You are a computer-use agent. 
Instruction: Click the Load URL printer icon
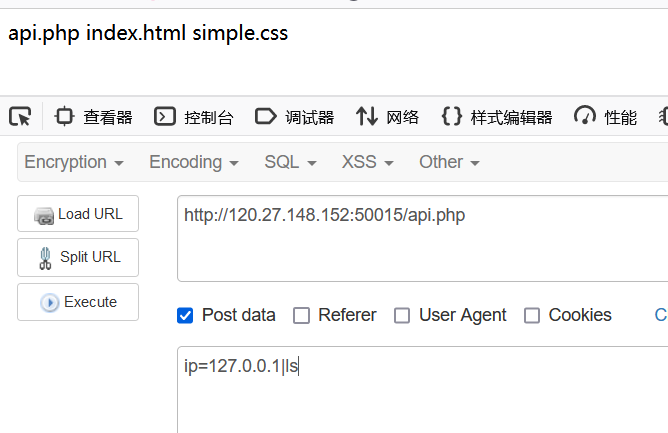44,216
